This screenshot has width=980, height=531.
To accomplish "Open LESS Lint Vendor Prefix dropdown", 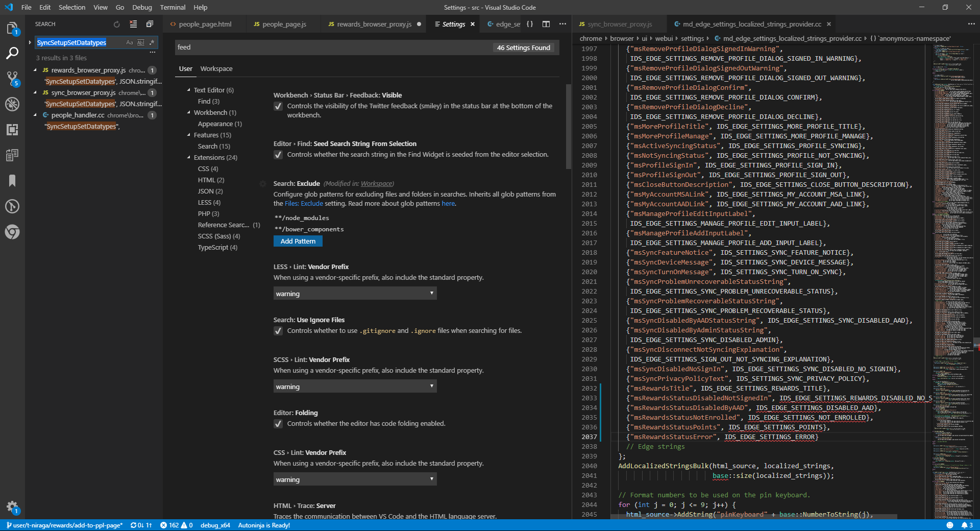I will (355, 294).
